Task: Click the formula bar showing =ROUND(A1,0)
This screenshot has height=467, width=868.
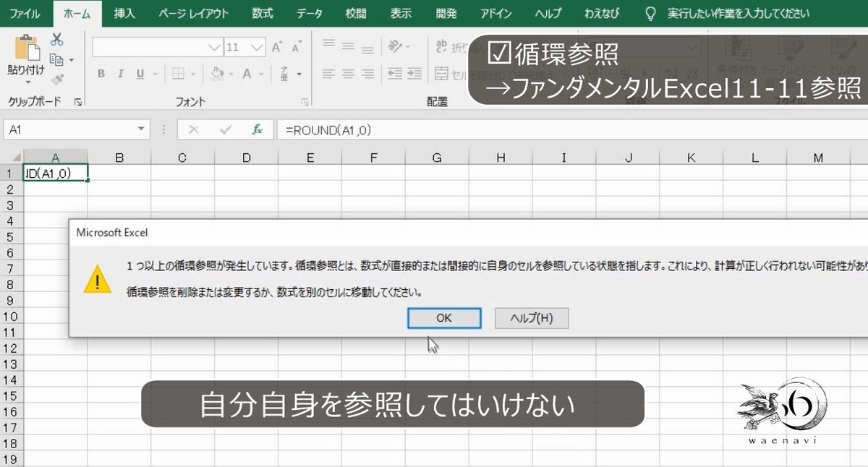Action: pos(571,130)
